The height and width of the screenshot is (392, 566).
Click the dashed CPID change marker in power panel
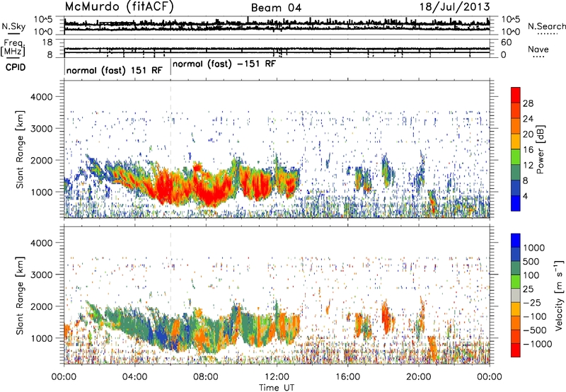click(x=171, y=149)
